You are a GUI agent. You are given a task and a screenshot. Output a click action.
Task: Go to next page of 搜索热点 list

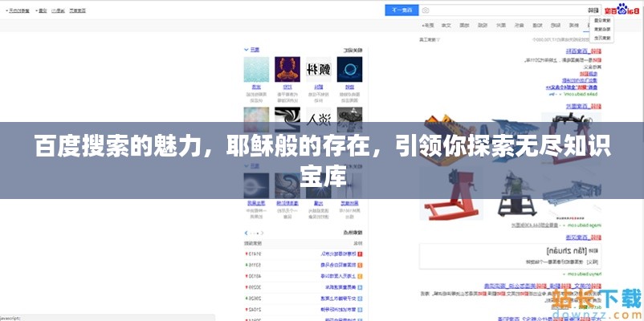click(247, 233)
